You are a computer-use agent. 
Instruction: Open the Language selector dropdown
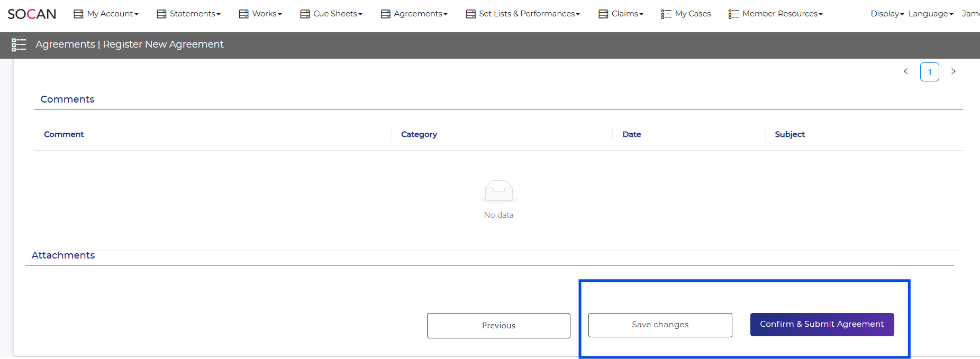tap(930, 14)
